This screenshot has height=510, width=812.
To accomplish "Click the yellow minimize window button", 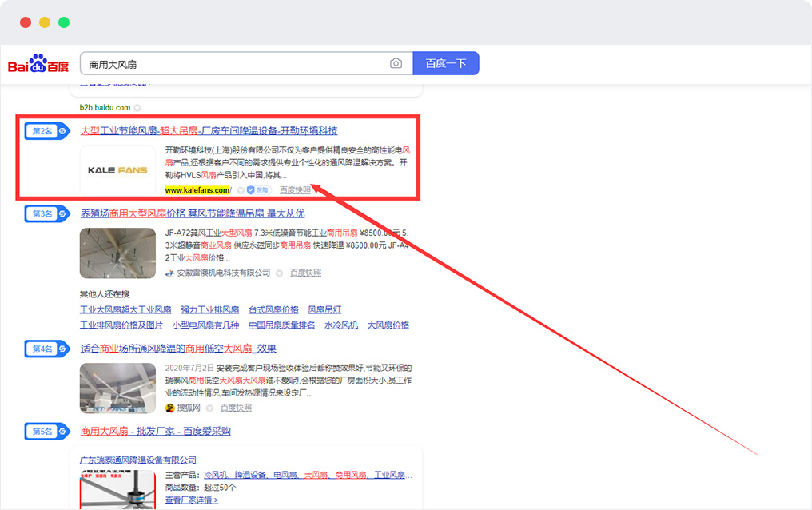I will coord(45,22).
